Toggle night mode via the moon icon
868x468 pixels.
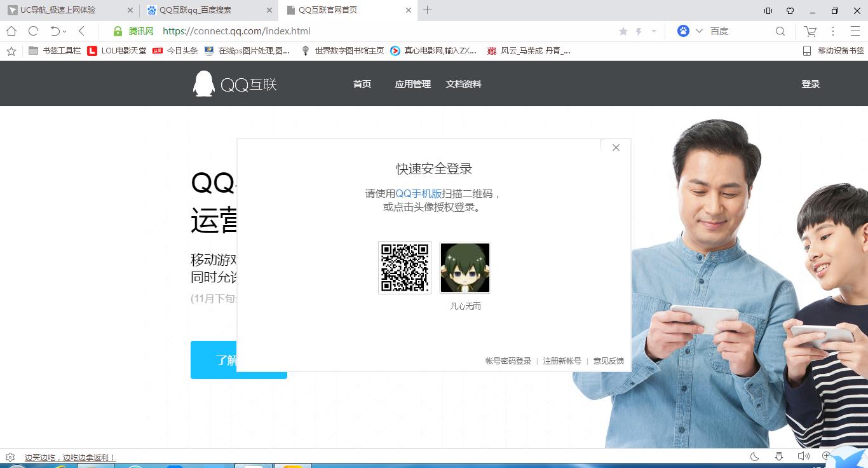coord(754,456)
